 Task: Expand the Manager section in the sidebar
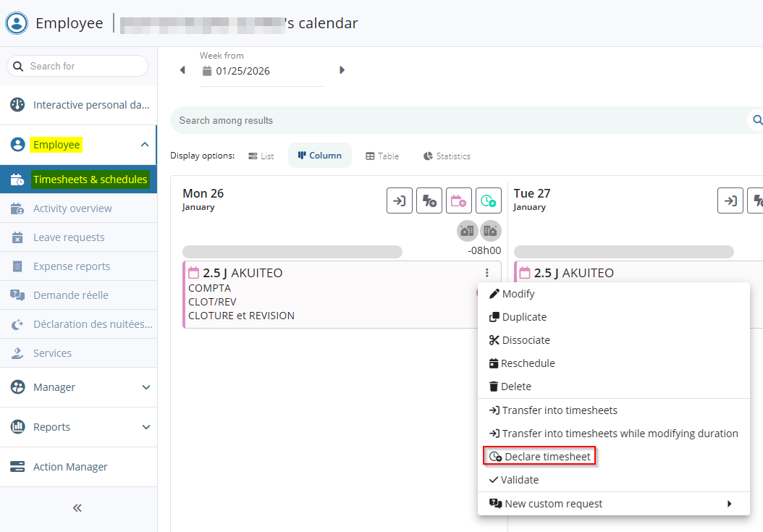146,387
